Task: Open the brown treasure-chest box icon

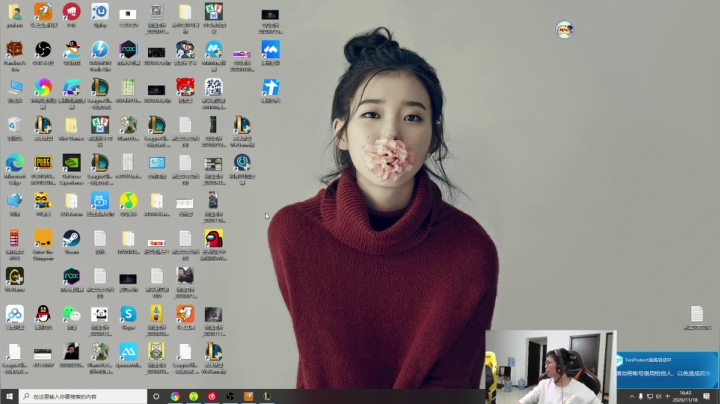Action: tap(15, 50)
